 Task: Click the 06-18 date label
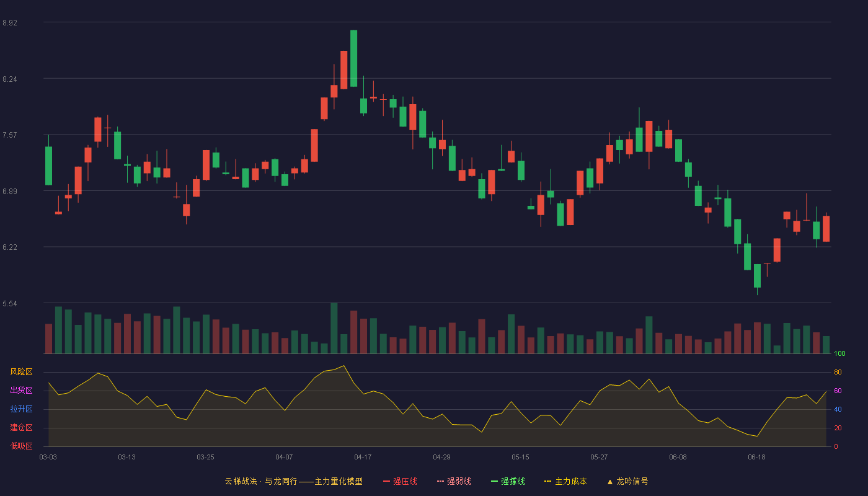(x=756, y=457)
